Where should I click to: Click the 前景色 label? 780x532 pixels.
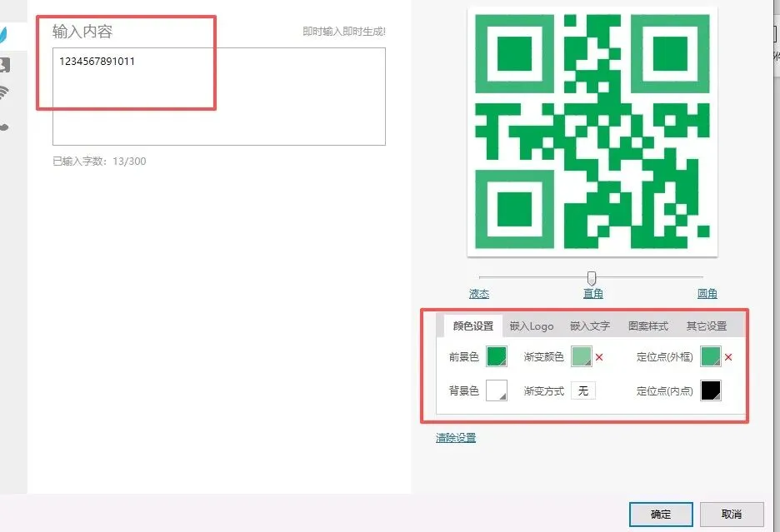pyautogui.click(x=463, y=357)
